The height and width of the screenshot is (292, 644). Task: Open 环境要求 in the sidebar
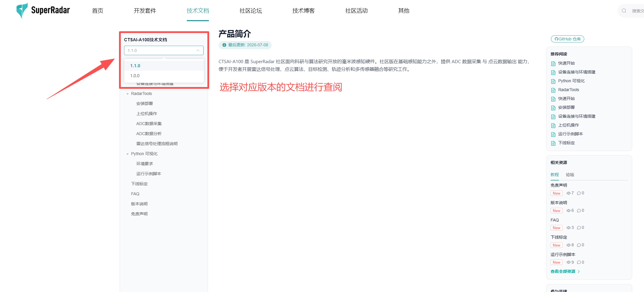point(145,164)
